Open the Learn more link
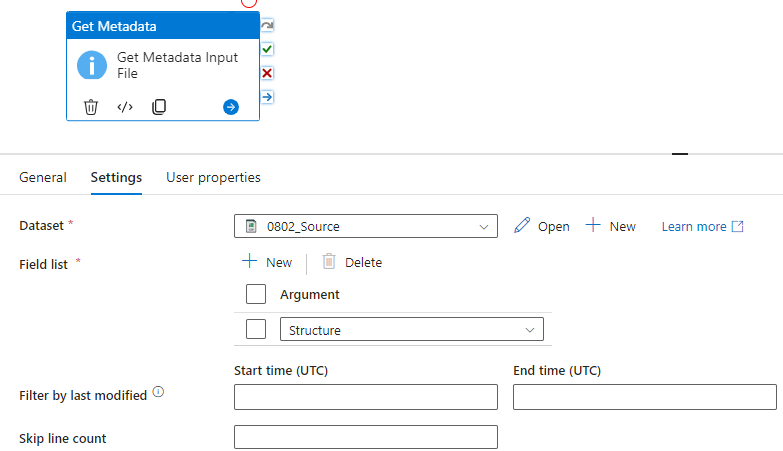Viewport: 783px width, 451px height. point(694,227)
